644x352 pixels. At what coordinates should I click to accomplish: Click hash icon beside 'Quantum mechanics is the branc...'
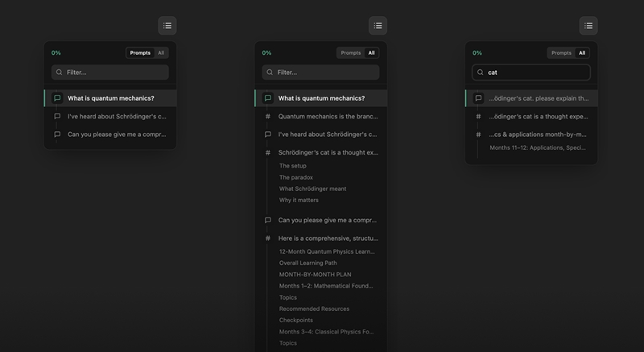tap(268, 116)
